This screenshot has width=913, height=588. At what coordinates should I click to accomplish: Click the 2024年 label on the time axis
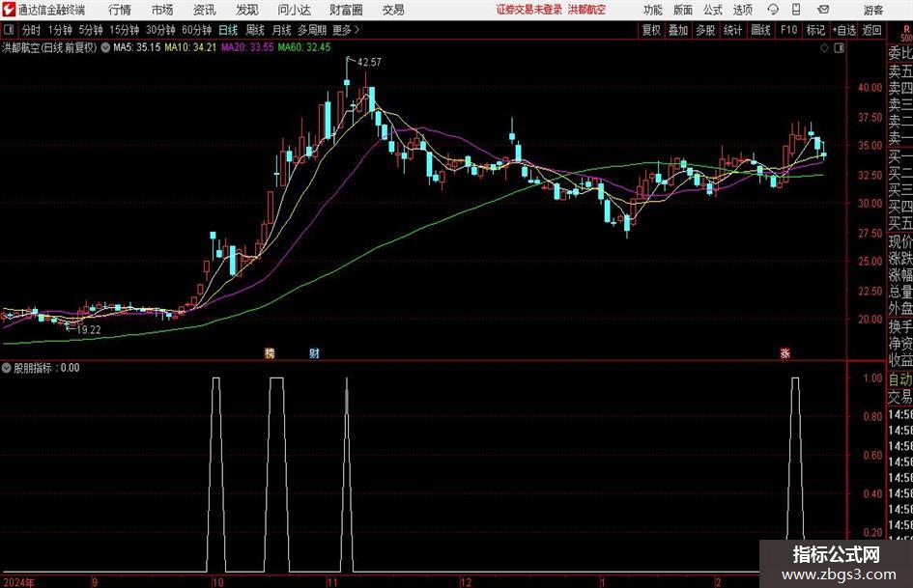coord(18,582)
